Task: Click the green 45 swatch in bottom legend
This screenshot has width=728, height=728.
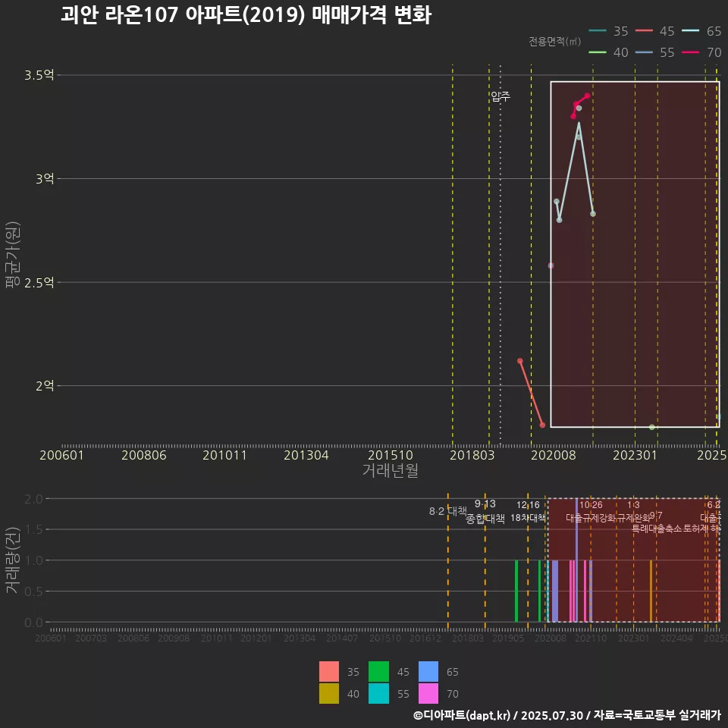Action: [378, 671]
